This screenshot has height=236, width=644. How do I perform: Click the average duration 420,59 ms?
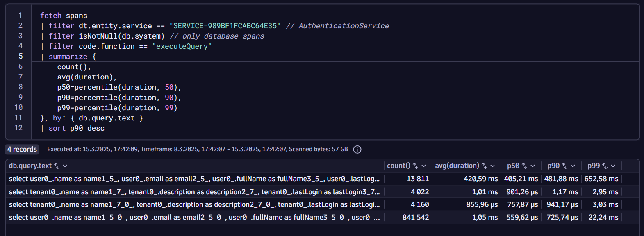click(x=481, y=179)
